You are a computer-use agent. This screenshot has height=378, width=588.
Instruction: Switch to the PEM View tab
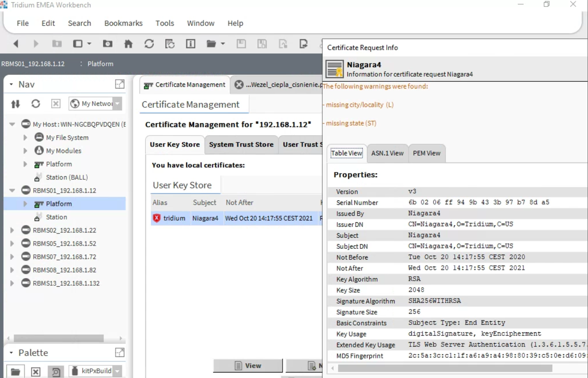click(x=426, y=153)
